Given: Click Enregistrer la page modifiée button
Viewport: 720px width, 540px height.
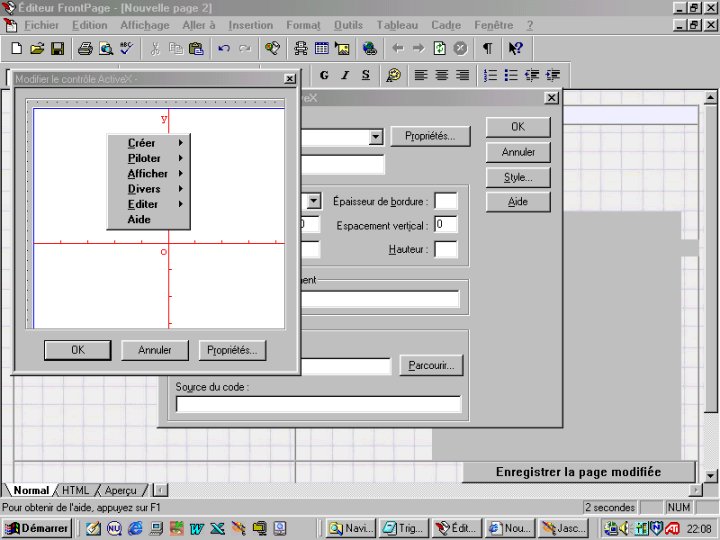Looking at the screenshot, I should point(579,472).
